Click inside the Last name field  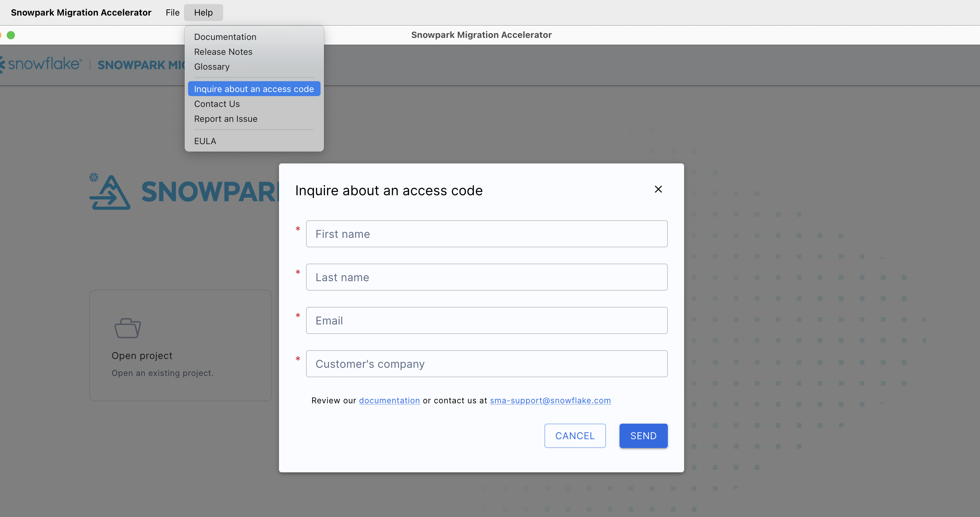[487, 277]
